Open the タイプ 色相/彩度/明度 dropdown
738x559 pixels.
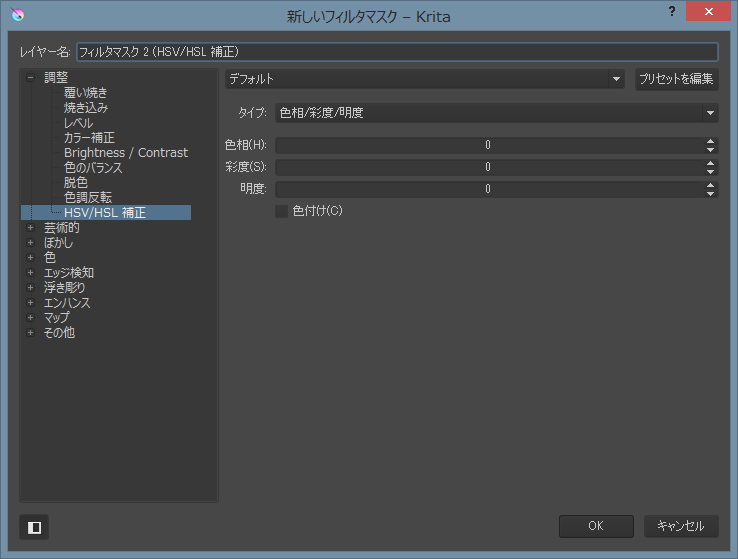click(x=497, y=113)
